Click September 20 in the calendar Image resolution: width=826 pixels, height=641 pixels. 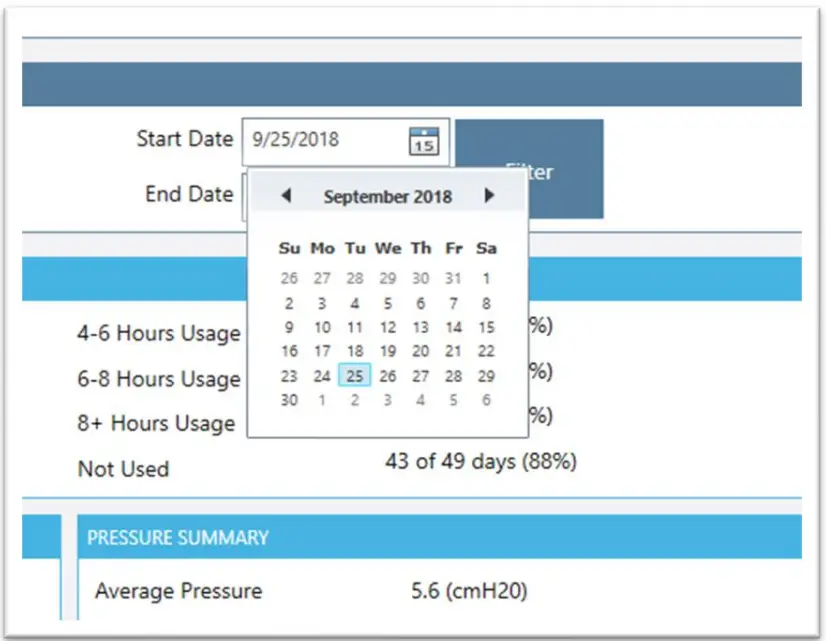pyautogui.click(x=421, y=351)
